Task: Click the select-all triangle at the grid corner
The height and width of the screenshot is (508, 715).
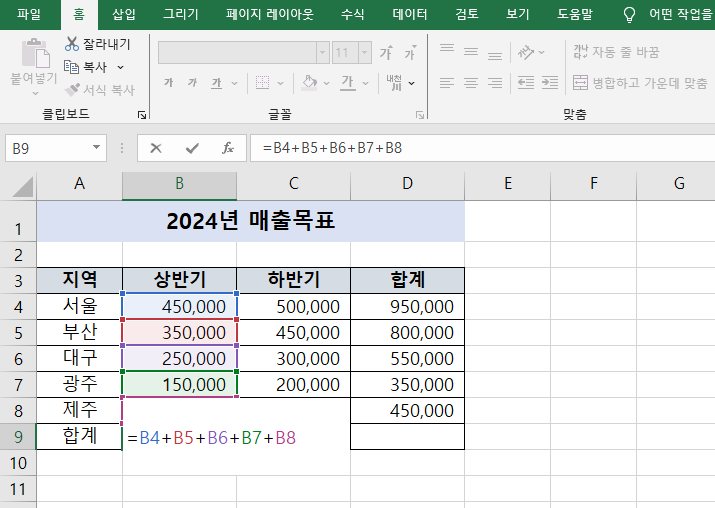Action: pyautogui.click(x=23, y=186)
